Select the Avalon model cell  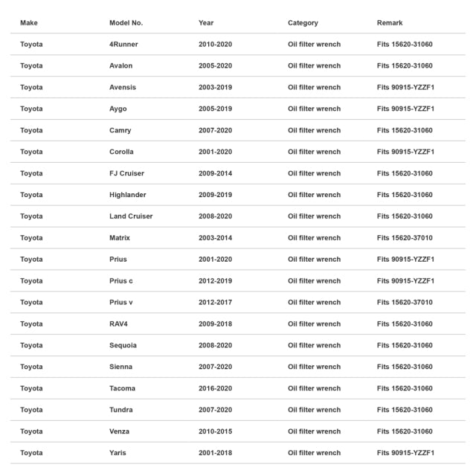[120, 66]
